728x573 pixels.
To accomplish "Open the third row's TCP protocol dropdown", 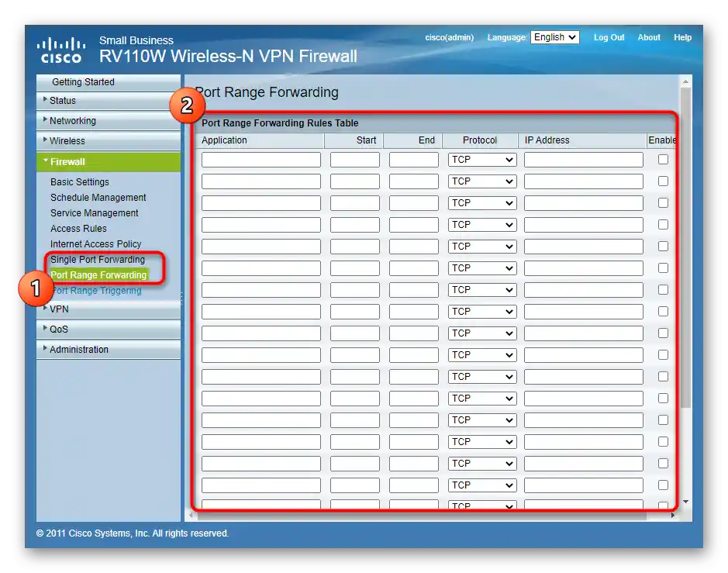I will click(482, 203).
